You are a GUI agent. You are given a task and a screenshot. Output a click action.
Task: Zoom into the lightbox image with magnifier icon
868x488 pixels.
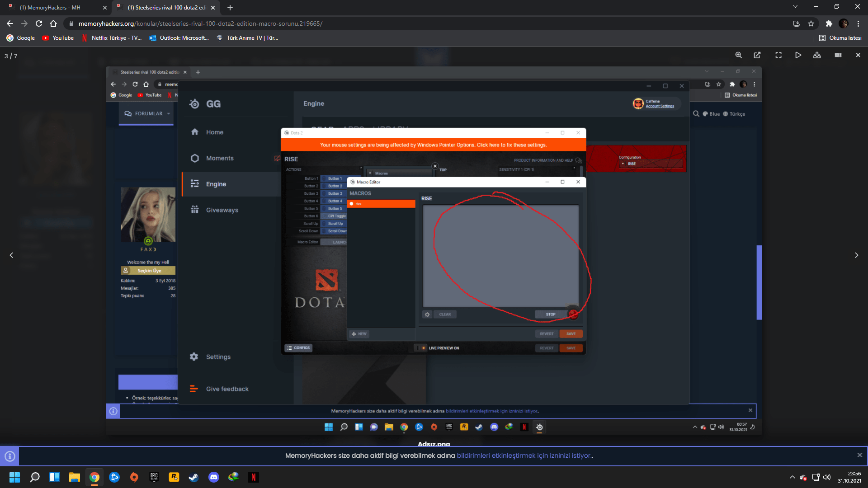pos(739,55)
